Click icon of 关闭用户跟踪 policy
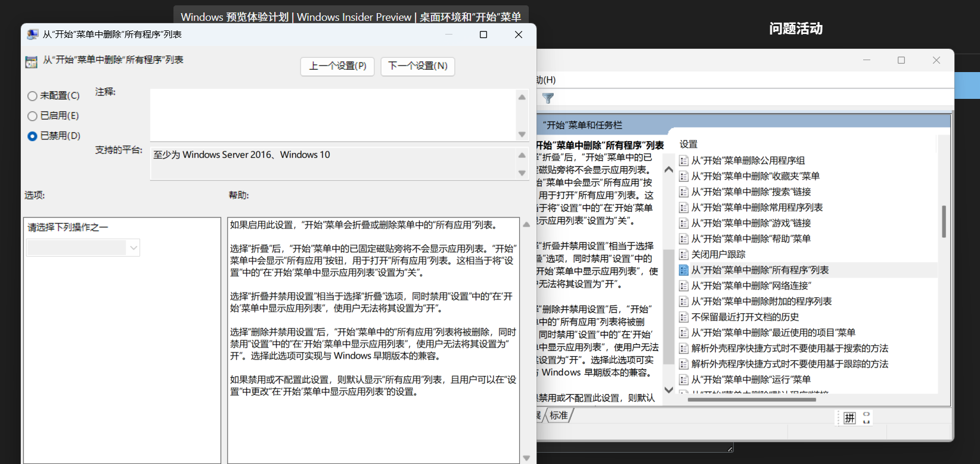 coord(684,254)
